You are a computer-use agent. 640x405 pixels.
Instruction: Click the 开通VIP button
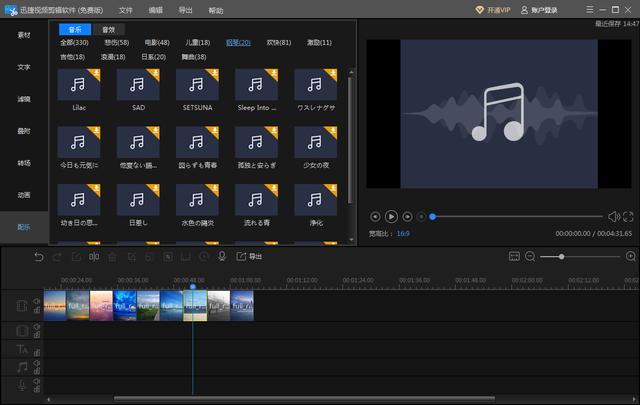pos(491,9)
